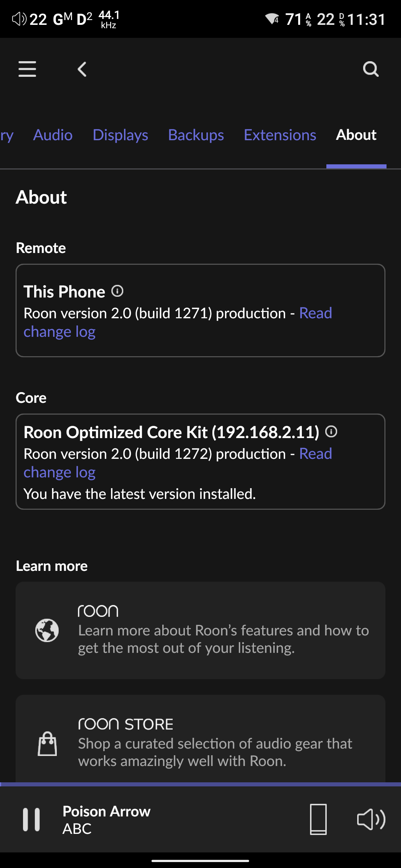Read change log for Roon Core
Screen dimensions: 401x868
click(x=59, y=472)
